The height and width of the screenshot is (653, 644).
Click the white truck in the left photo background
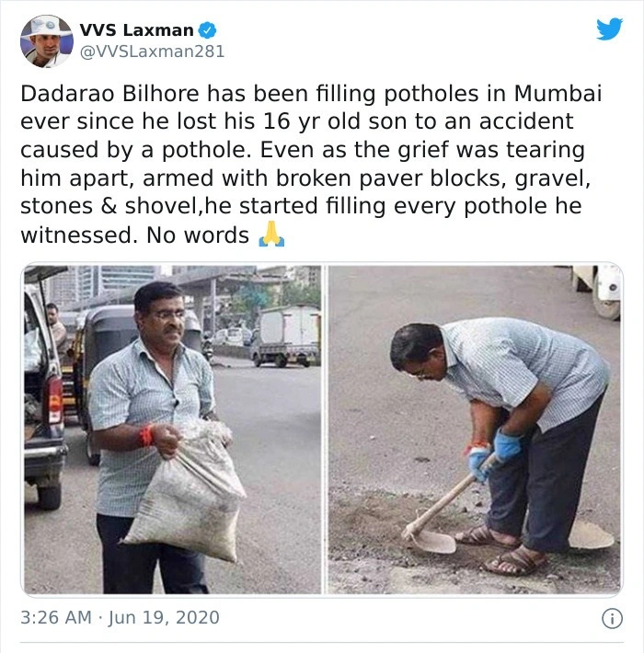(x=286, y=336)
